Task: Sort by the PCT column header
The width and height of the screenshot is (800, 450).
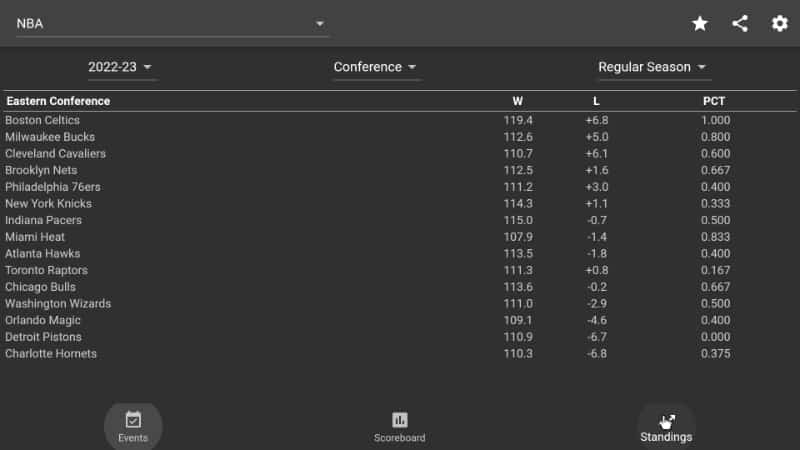Action: click(714, 101)
